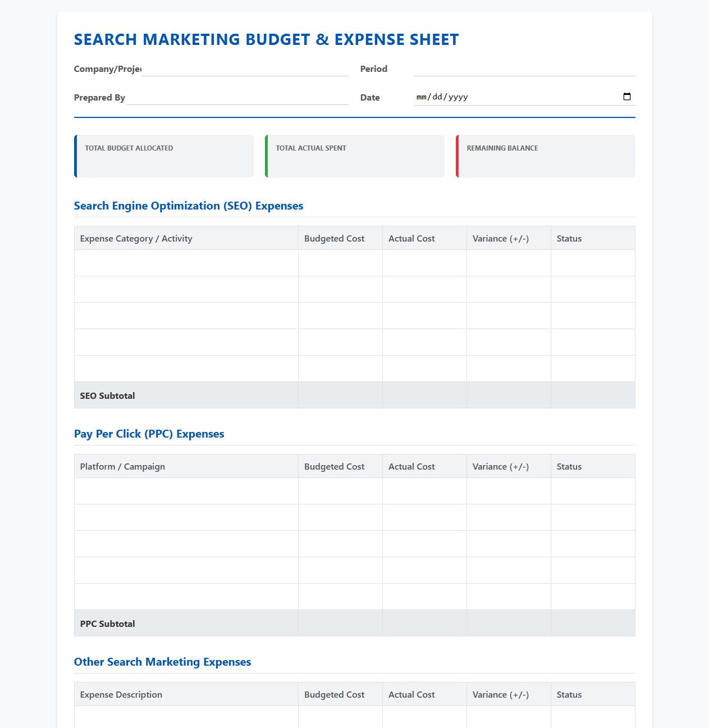Click the Status header in SEO table
709x728 pixels.
click(x=593, y=238)
